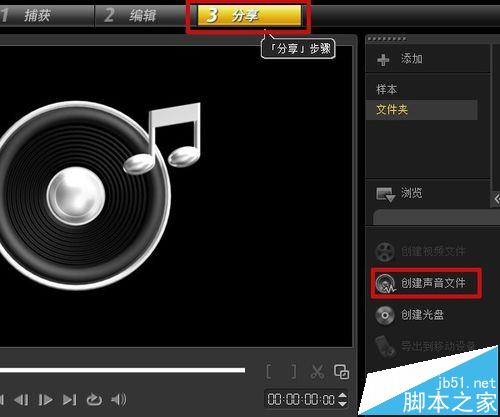Step to previous frame button
The width and height of the screenshot is (500, 417).
21,400
